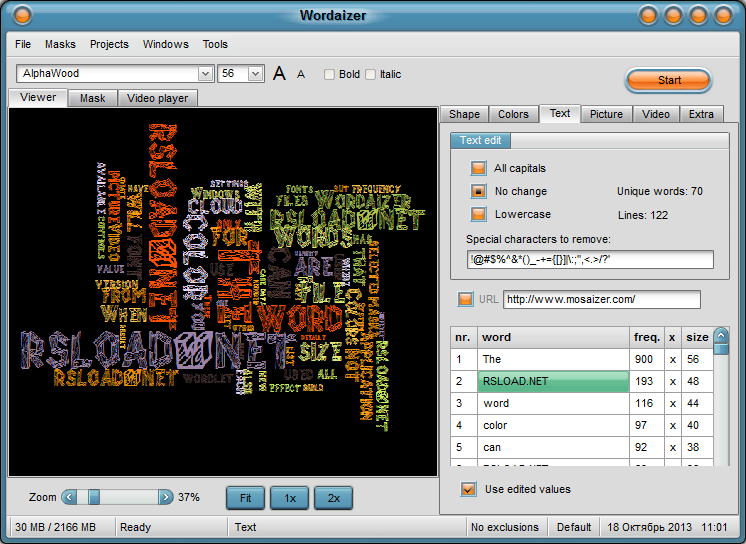This screenshot has height=544, width=746.
Task: Select the word cell 'can'
Action: click(x=553, y=447)
